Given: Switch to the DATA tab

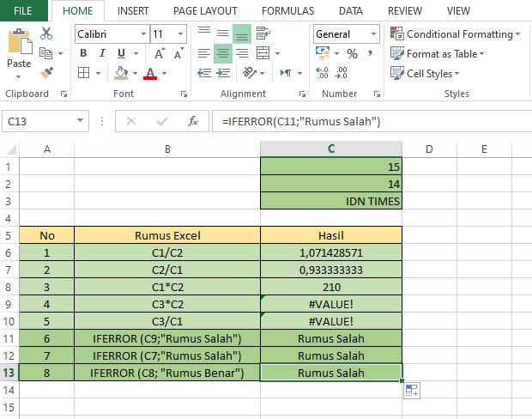Looking at the screenshot, I should (x=351, y=11).
